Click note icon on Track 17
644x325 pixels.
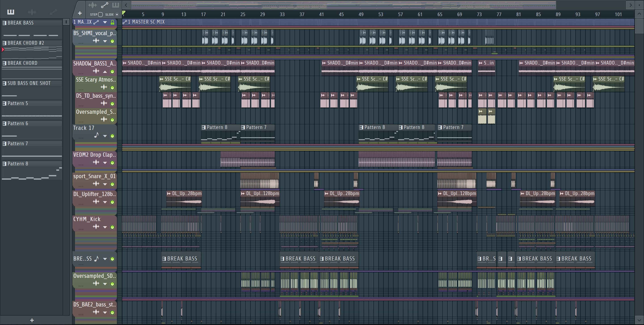(97, 135)
